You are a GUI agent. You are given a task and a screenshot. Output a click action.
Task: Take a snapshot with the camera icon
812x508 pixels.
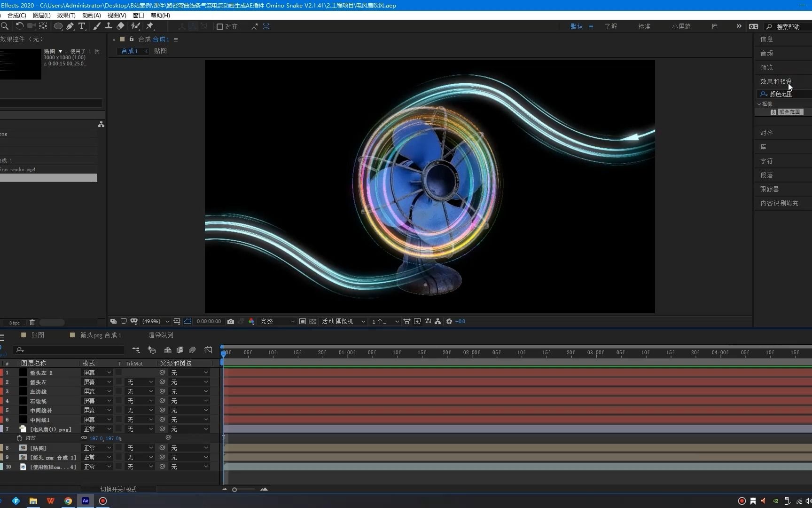coord(231,321)
